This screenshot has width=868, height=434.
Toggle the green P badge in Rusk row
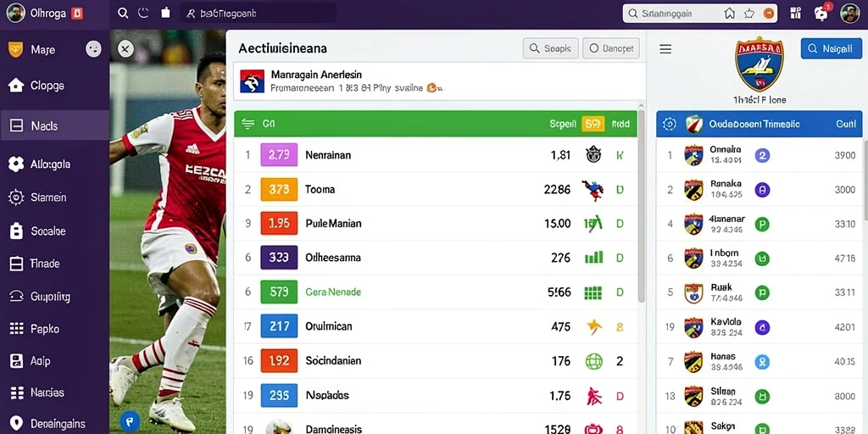point(762,292)
